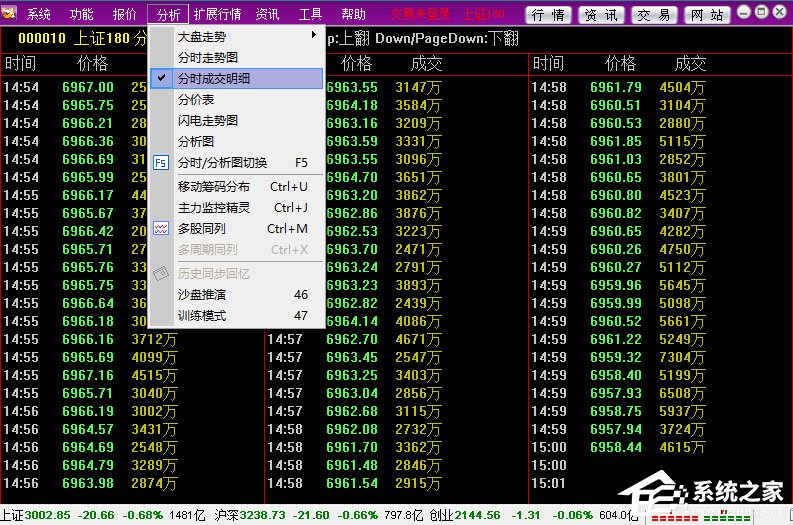Click 创业 index value 2144.56

point(477,515)
